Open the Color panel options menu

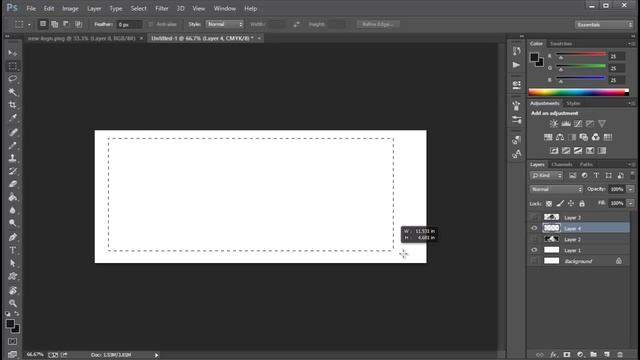coord(631,44)
